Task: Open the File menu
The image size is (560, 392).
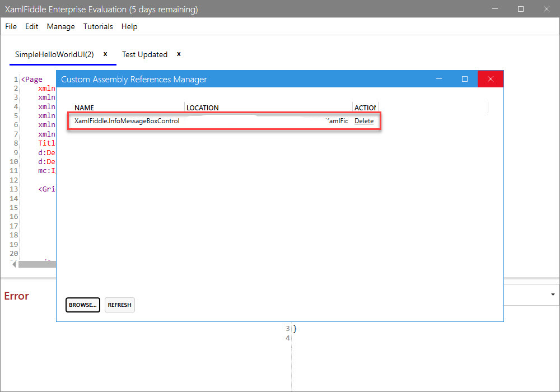Action: (x=11, y=26)
